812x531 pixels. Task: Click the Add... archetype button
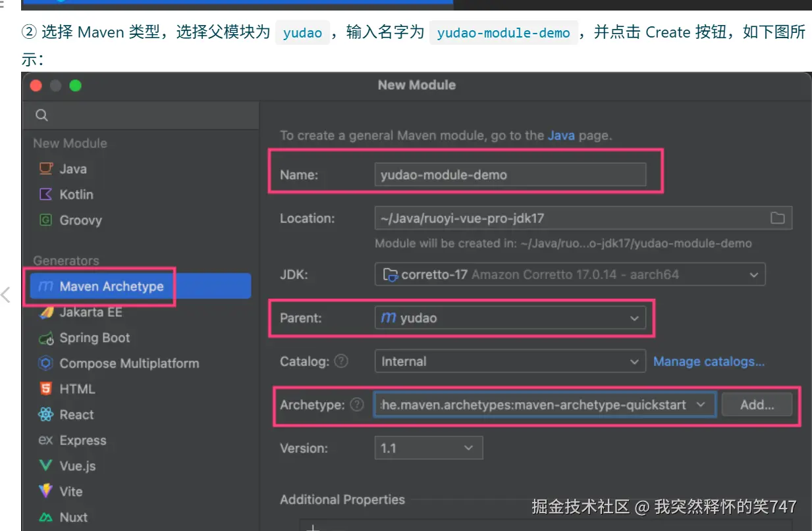point(757,405)
